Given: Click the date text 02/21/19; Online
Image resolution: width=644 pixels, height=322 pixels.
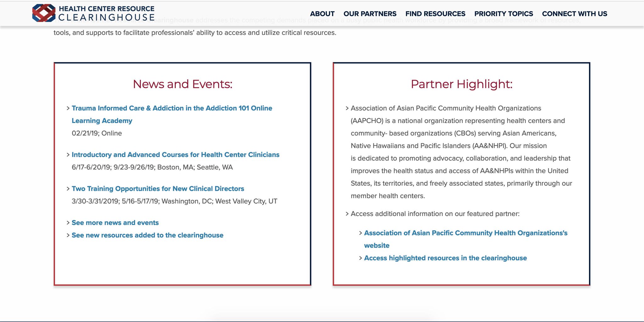Looking at the screenshot, I should click(97, 133).
